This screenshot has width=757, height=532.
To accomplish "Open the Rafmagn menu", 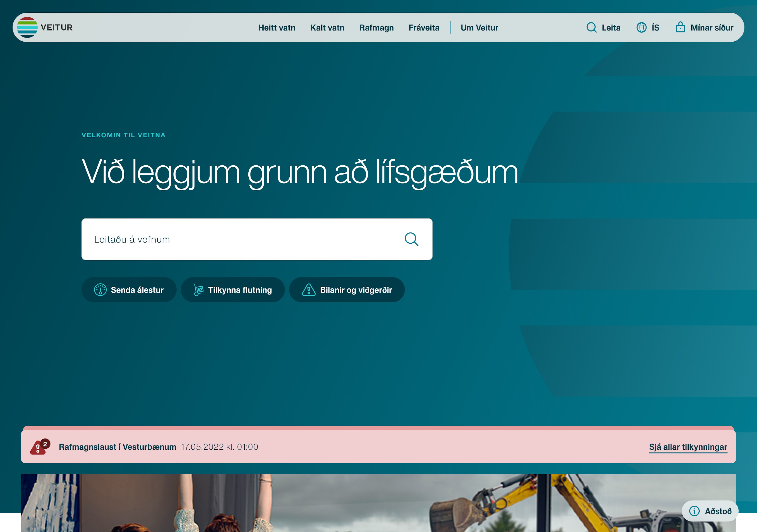I will [376, 28].
